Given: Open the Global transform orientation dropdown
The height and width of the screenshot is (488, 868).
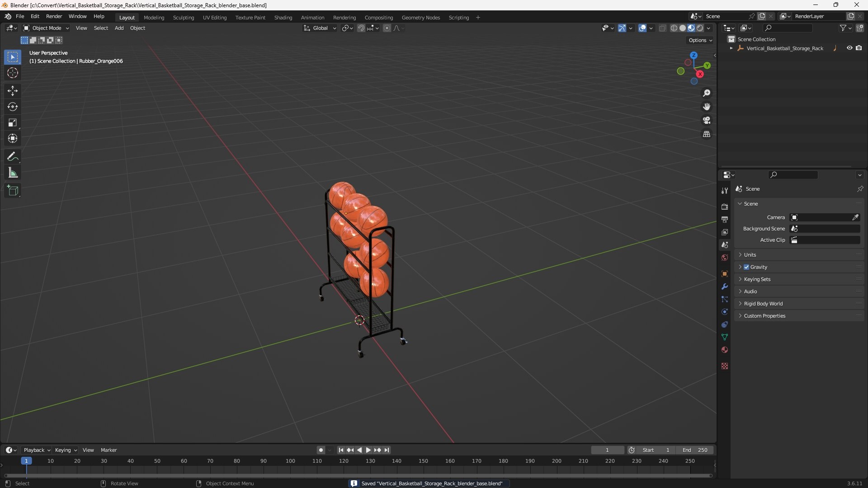Looking at the screenshot, I should tap(320, 28).
